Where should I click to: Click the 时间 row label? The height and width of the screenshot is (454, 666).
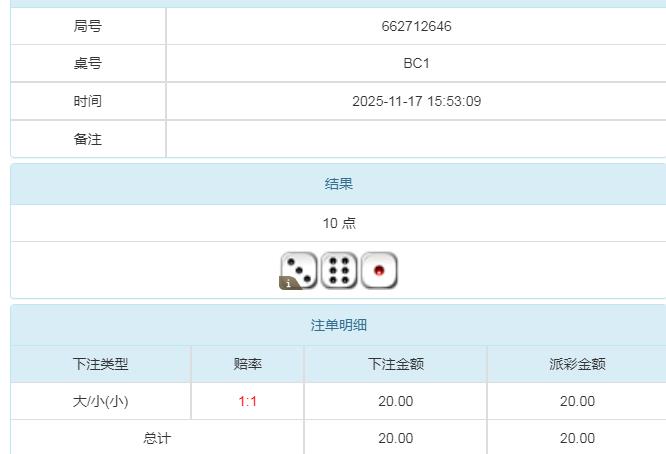(x=87, y=102)
